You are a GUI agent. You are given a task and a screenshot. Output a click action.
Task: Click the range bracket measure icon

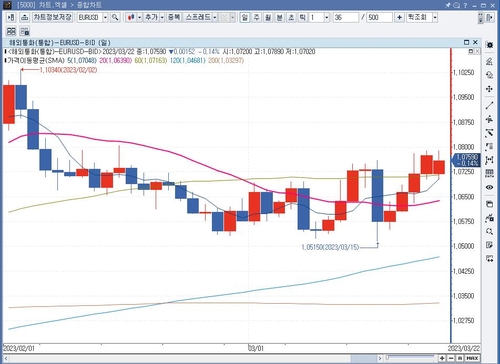click(x=489, y=160)
